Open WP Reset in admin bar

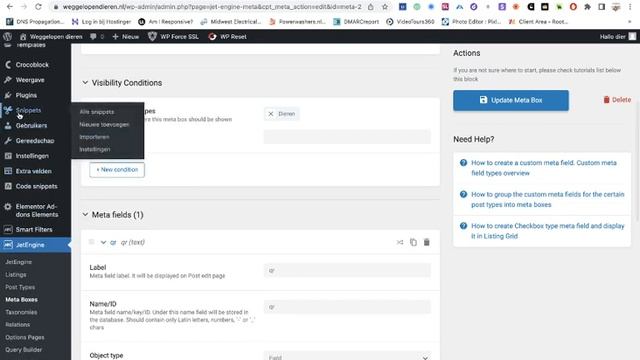227,36
